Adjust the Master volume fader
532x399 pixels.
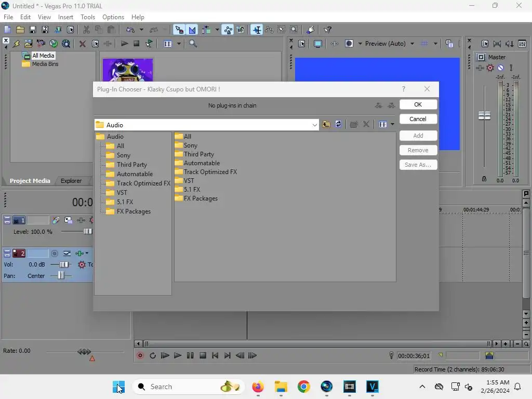(484, 116)
